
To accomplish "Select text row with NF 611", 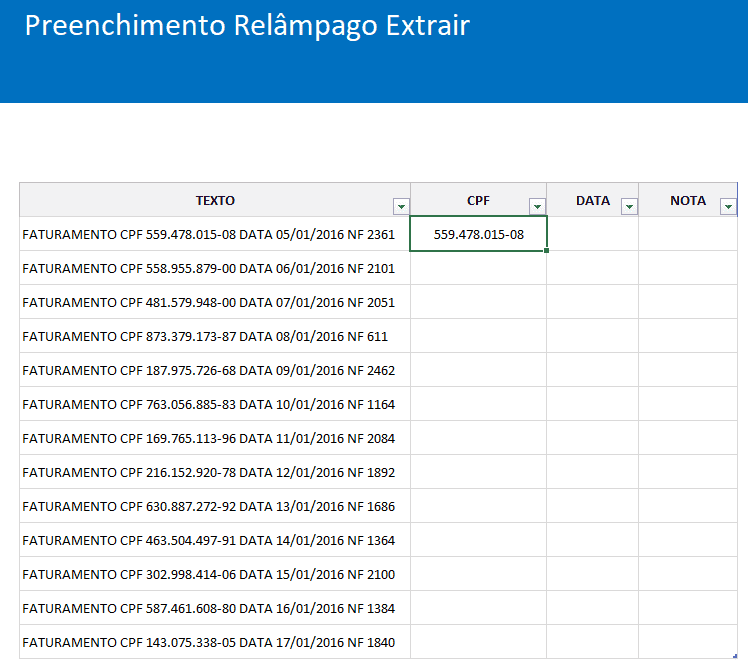I will click(215, 335).
